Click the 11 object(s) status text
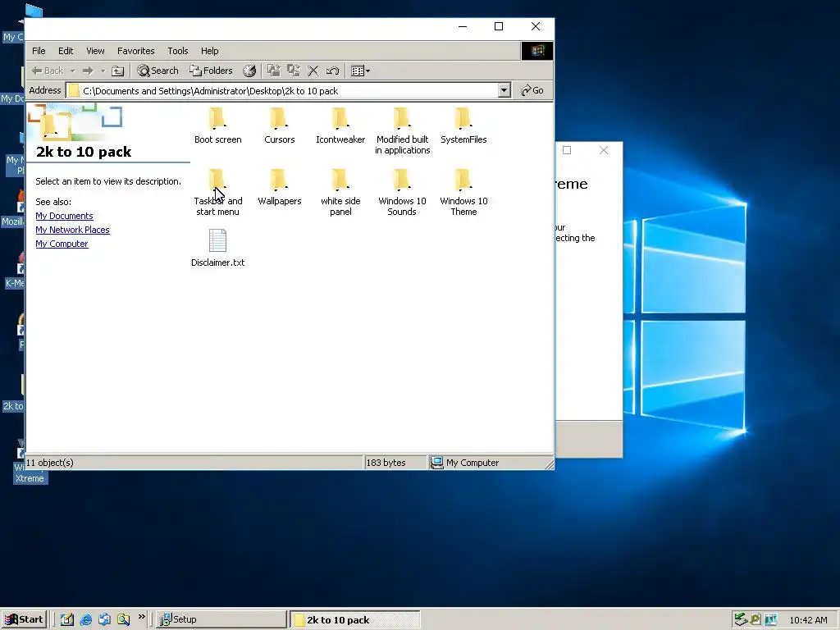The height and width of the screenshot is (630, 840). pos(50,463)
